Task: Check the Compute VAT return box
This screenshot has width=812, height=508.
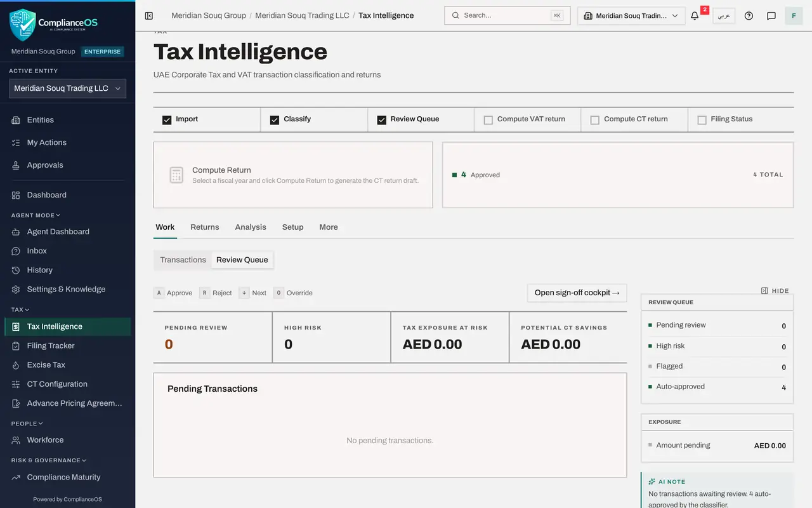Action: (488, 119)
